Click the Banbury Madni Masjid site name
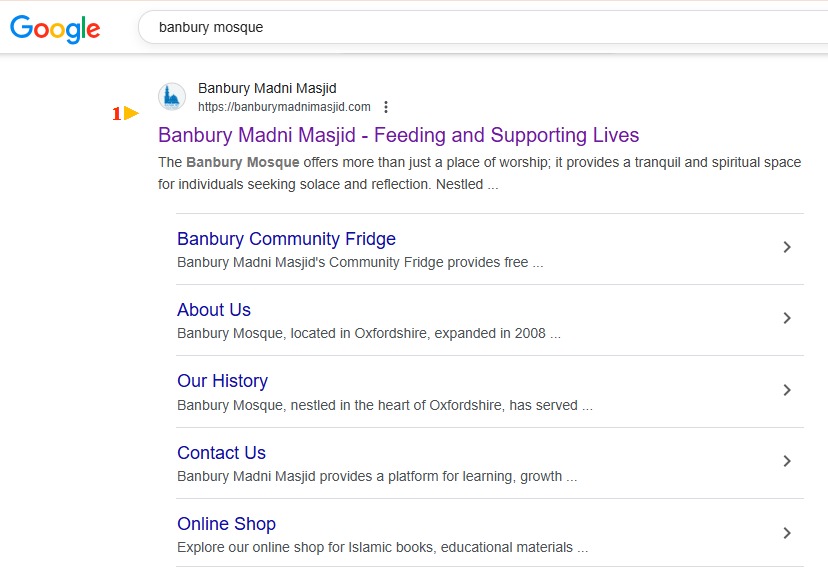This screenshot has width=828, height=581. click(267, 89)
